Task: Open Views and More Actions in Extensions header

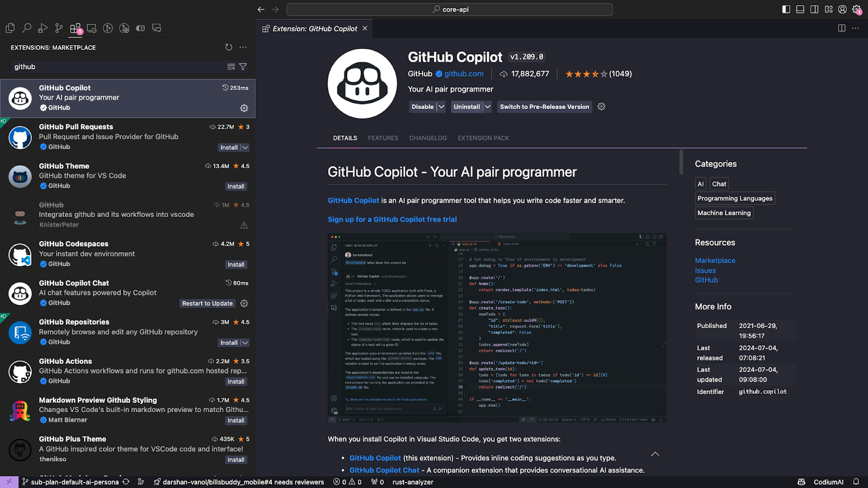Action: click(x=243, y=47)
